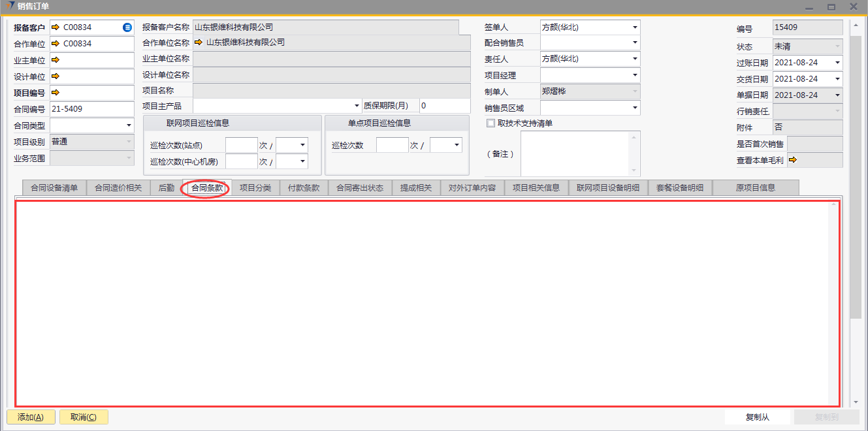Switch to the 合同设备清单 tab

[x=54, y=188]
